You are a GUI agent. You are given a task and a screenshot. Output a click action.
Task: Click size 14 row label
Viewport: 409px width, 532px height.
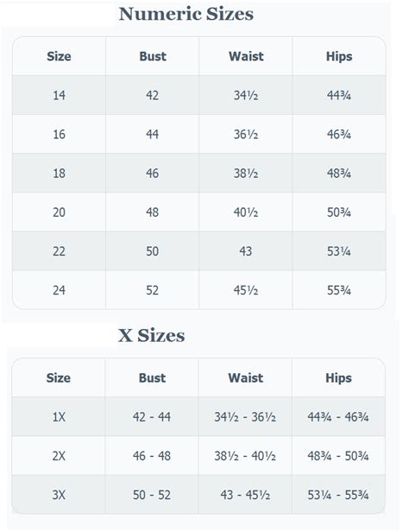coord(59,95)
